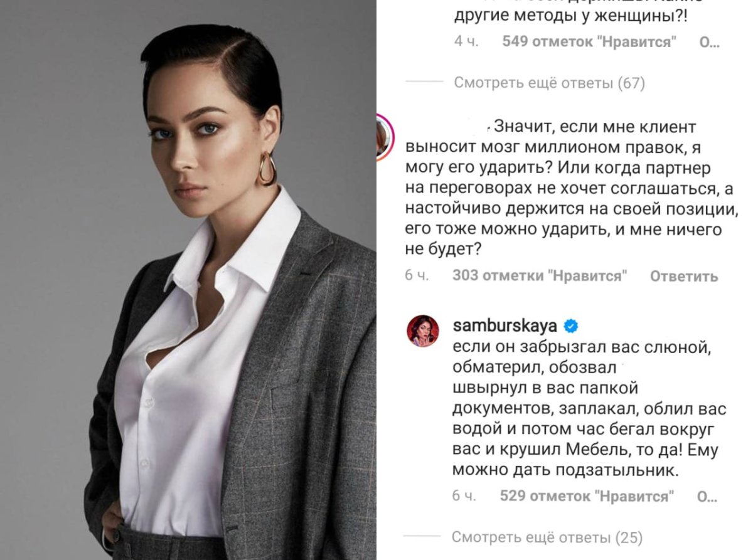This screenshot has height=560, width=753.
Task: View the "529 отметок Нравится" likes list
Action: click(587, 497)
